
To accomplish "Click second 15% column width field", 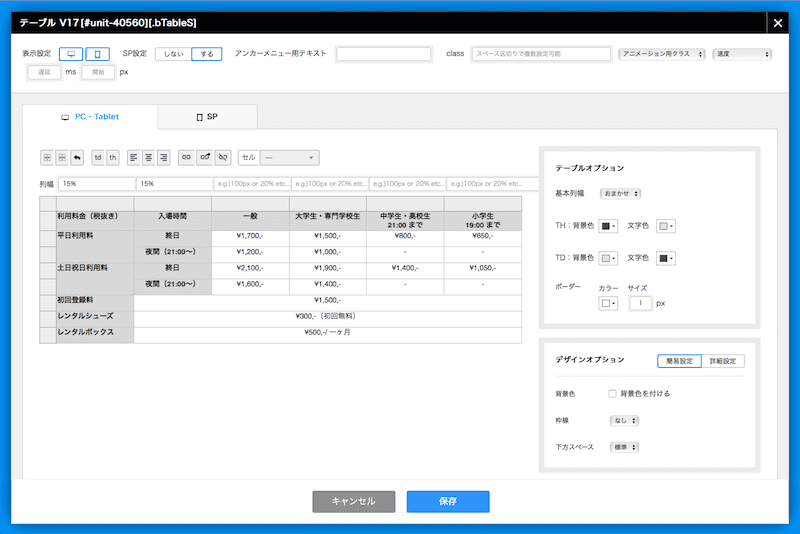I will (174, 184).
